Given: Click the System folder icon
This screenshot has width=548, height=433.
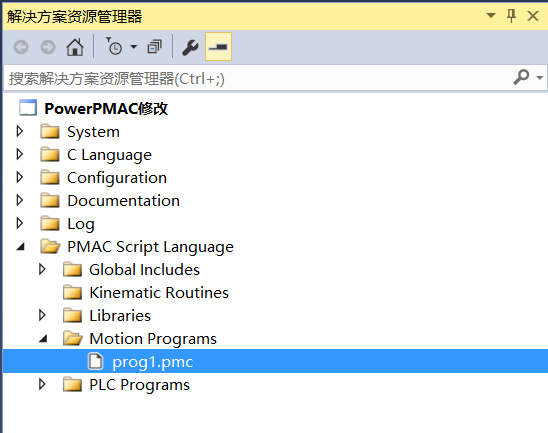Looking at the screenshot, I should pyautogui.click(x=50, y=131).
